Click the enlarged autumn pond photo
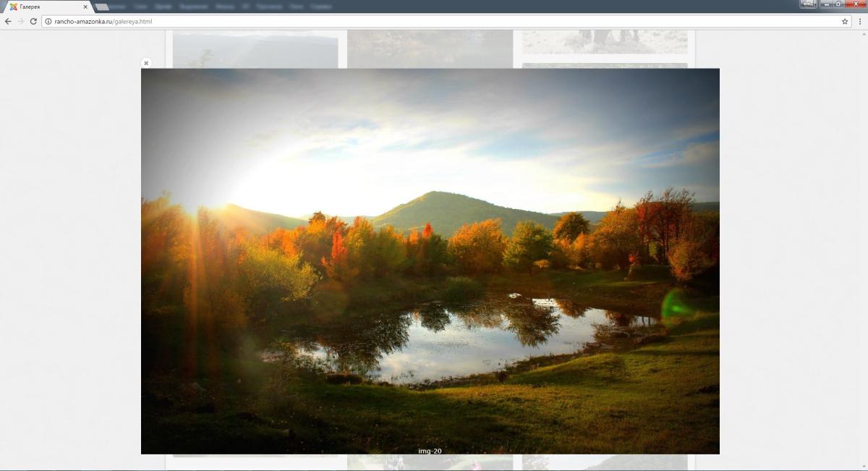 point(430,260)
